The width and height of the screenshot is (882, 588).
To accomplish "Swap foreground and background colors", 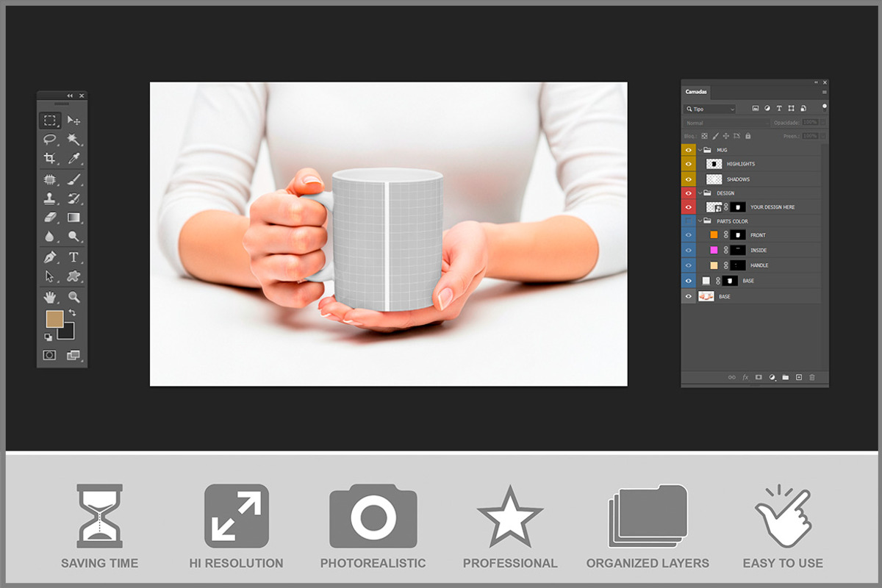I will click(x=72, y=313).
